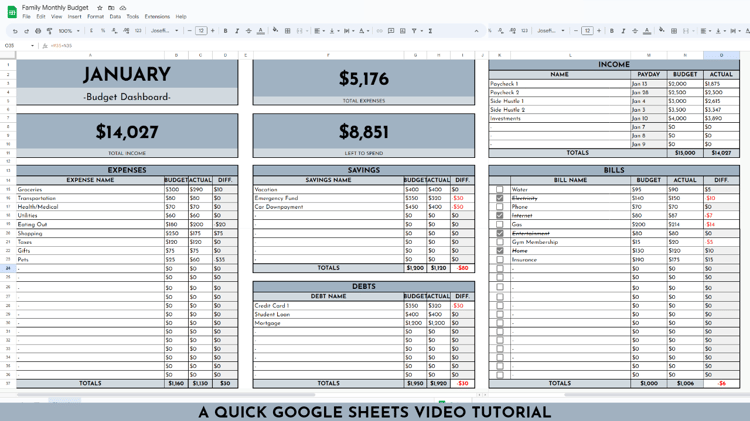Uncheck the Electricity bill checkbox
Viewport: 750px width, 421px height.
pyautogui.click(x=499, y=198)
